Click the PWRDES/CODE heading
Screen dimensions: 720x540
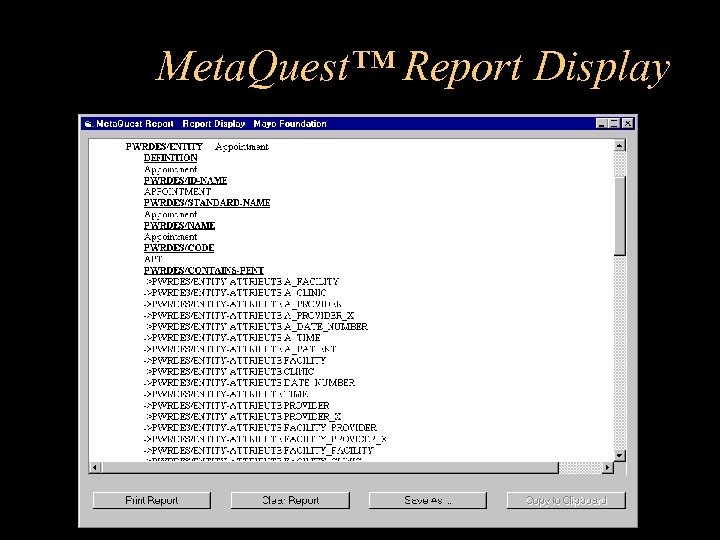[x=179, y=248]
